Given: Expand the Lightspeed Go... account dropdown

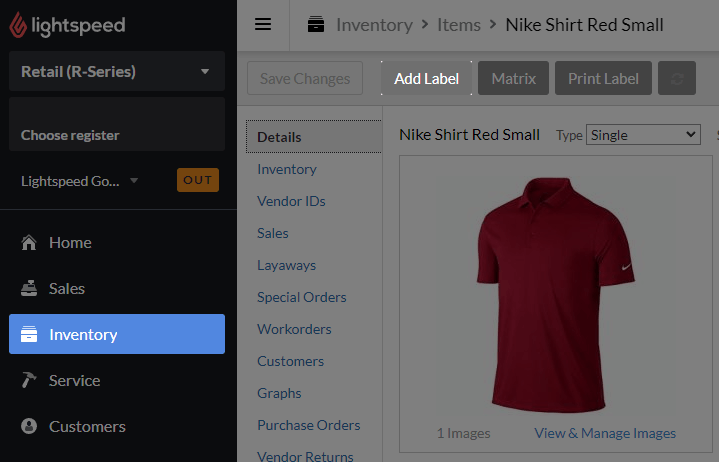Looking at the screenshot, I should tap(79, 181).
